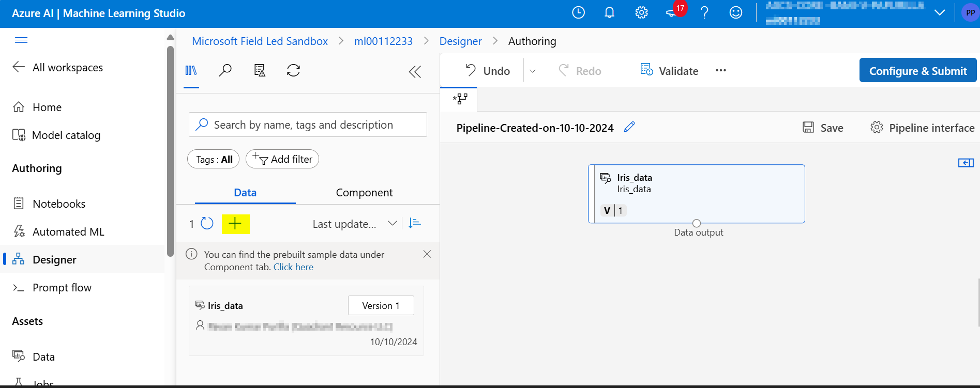Image resolution: width=980 pixels, height=388 pixels.
Task: Click the Designer breadcrumb link
Action: [460, 41]
